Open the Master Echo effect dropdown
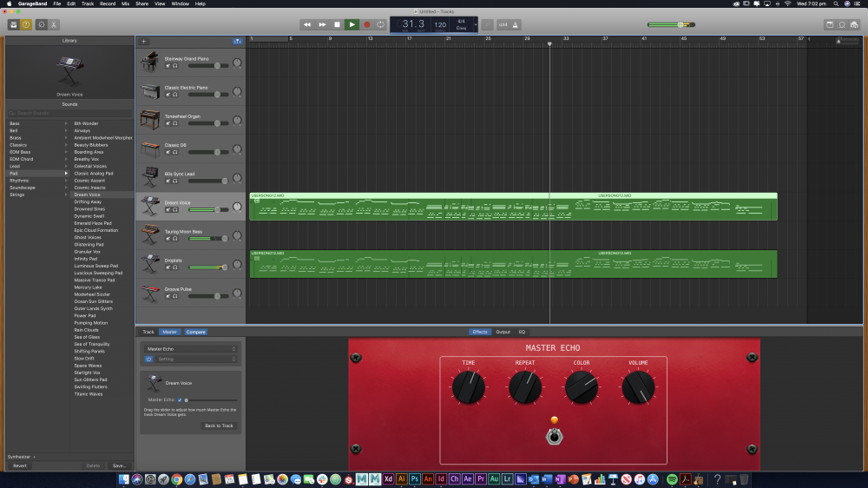 [191, 349]
